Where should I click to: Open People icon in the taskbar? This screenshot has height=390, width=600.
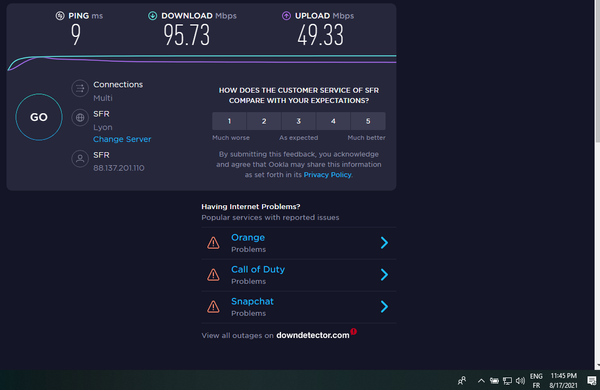(x=462, y=380)
